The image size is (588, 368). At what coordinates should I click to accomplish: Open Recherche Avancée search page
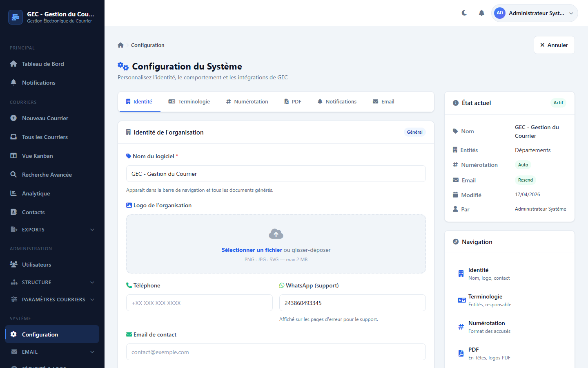[x=47, y=175]
